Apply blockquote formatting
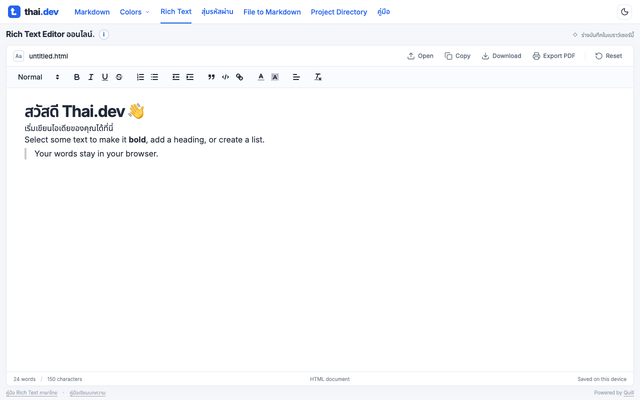Image resolution: width=640 pixels, height=400 pixels. tap(211, 77)
